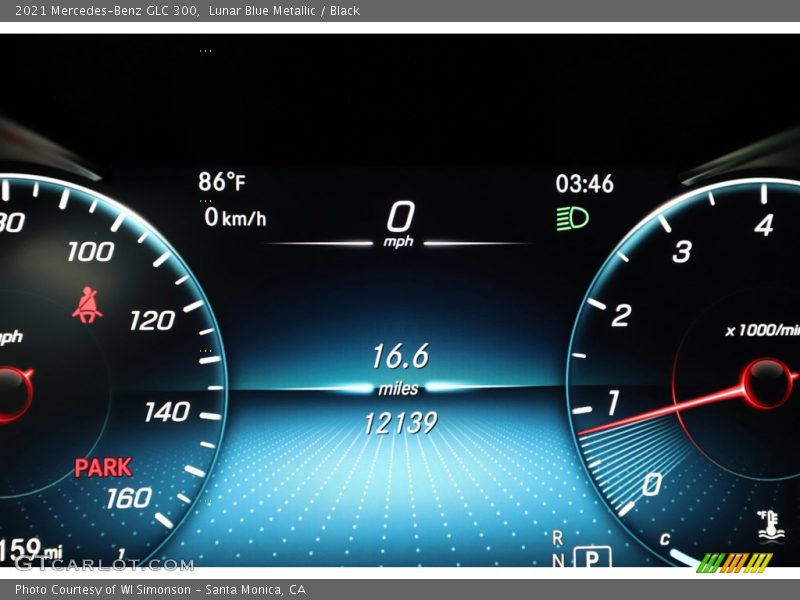Click the coolant temperature icon

770,527
